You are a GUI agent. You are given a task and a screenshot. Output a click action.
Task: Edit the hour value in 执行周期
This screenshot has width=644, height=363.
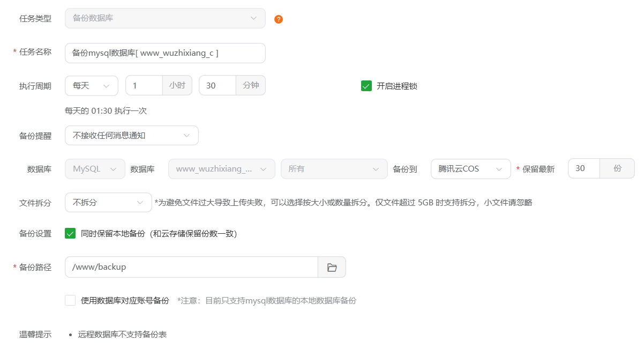[x=144, y=85]
